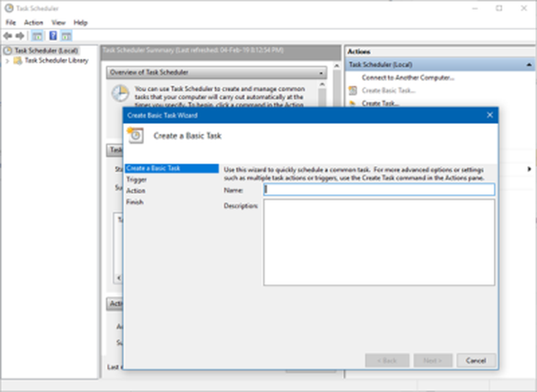537x392 pixels.
Task: Toggle the Show/Hide Action Pane icon
Action: (66, 36)
